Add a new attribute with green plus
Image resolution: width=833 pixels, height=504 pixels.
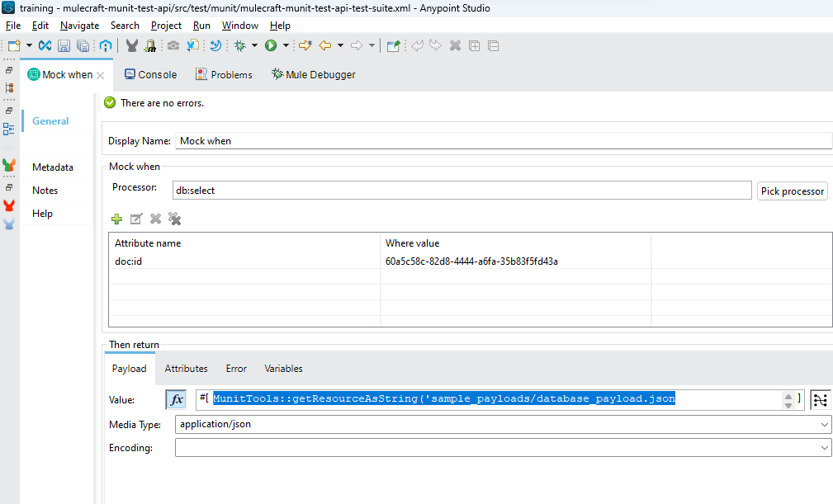(116, 219)
